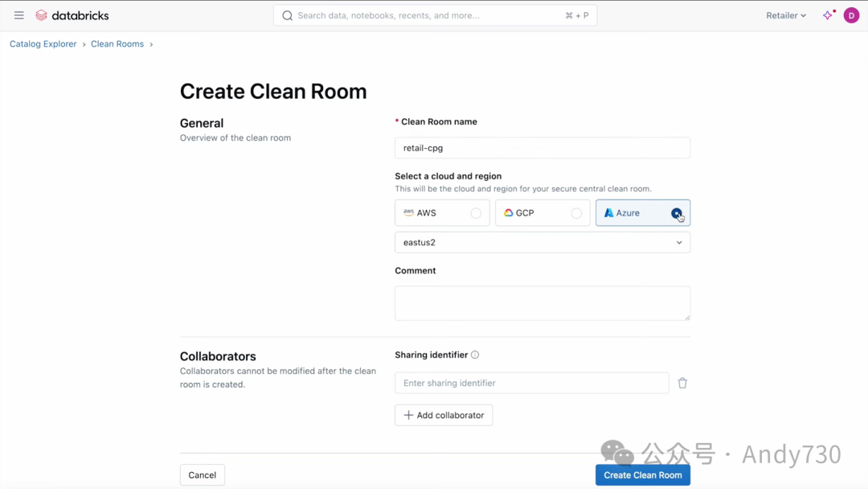Open the Databricks Assistant sparkle icon
The image size is (868, 489).
point(828,15)
